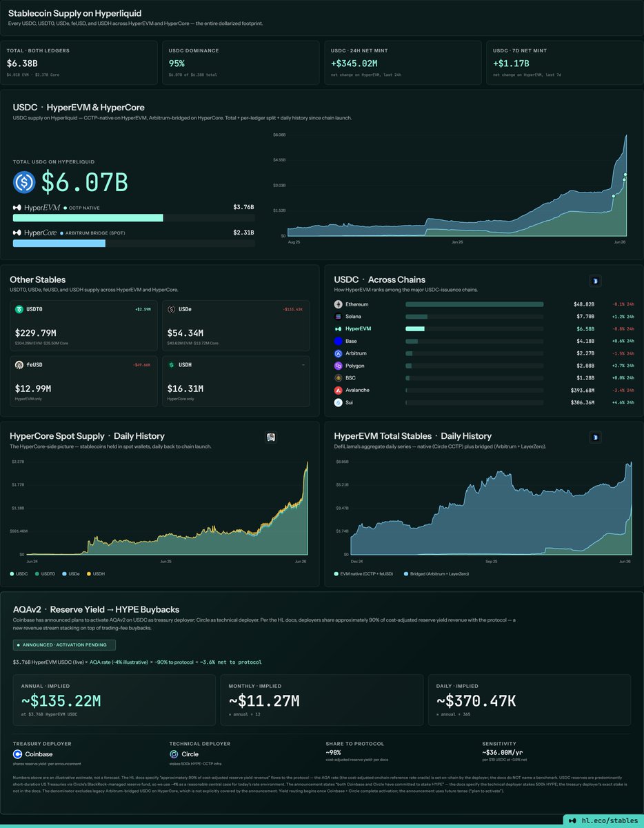This screenshot has width=644, height=828.
Task: Click the +$1.17B 7D net mint value
Action: [512, 63]
